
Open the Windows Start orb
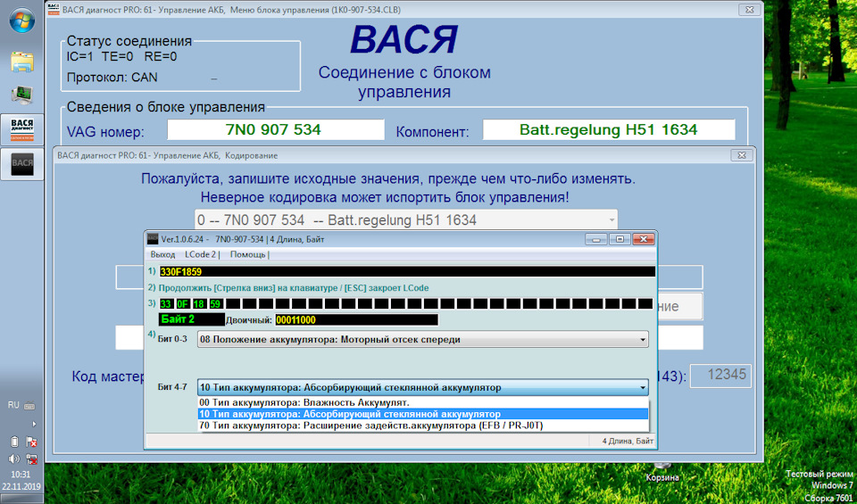click(21, 22)
